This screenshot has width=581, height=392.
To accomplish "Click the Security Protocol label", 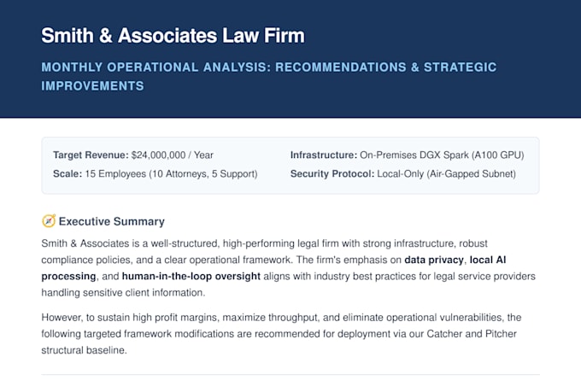I will click(332, 173).
